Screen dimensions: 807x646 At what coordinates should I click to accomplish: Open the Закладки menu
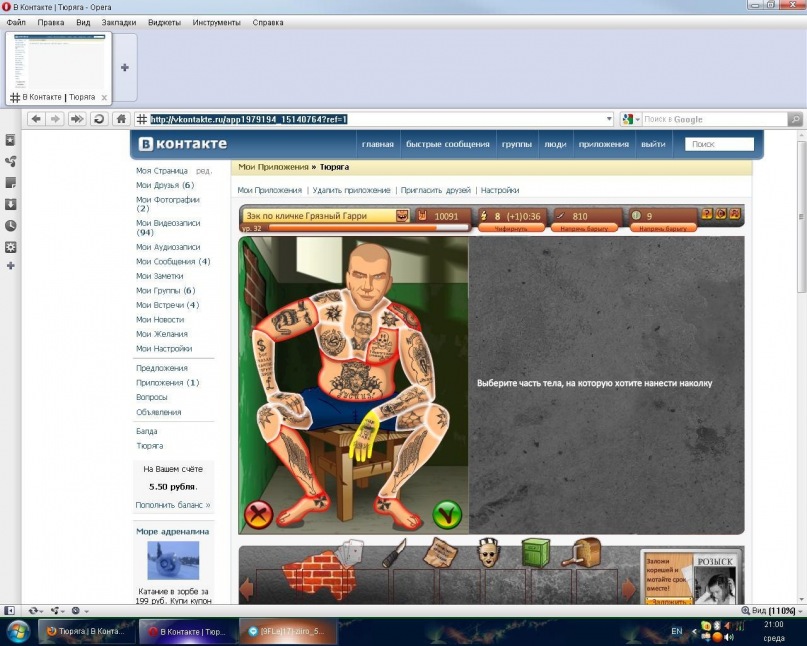pyautogui.click(x=118, y=22)
